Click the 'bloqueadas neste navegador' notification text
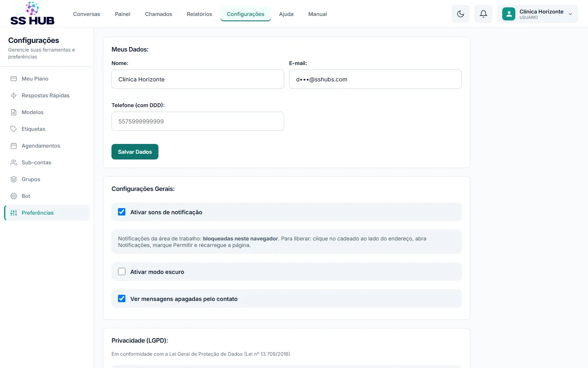This screenshot has width=588, height=368. coord(241,238)
